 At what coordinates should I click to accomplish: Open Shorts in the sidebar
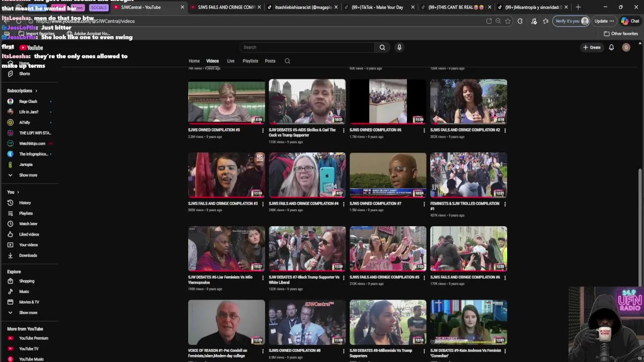pyautogui.click(x=24, y=74)
